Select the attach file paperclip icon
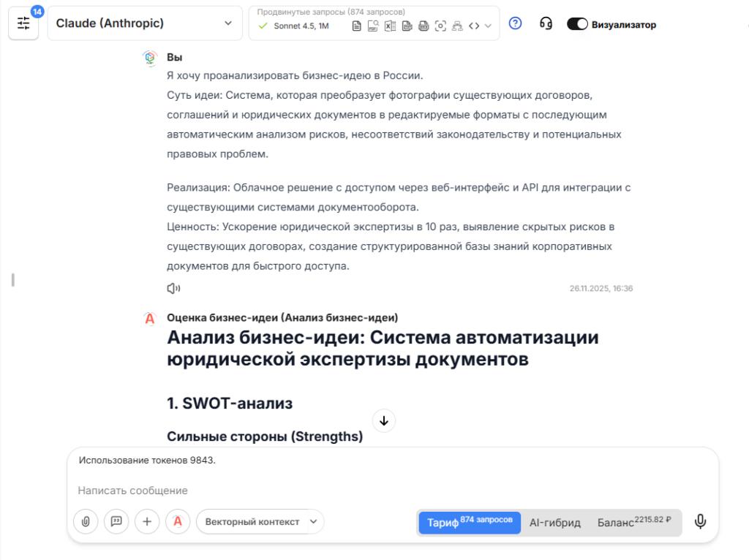 (x=86, y=521)
